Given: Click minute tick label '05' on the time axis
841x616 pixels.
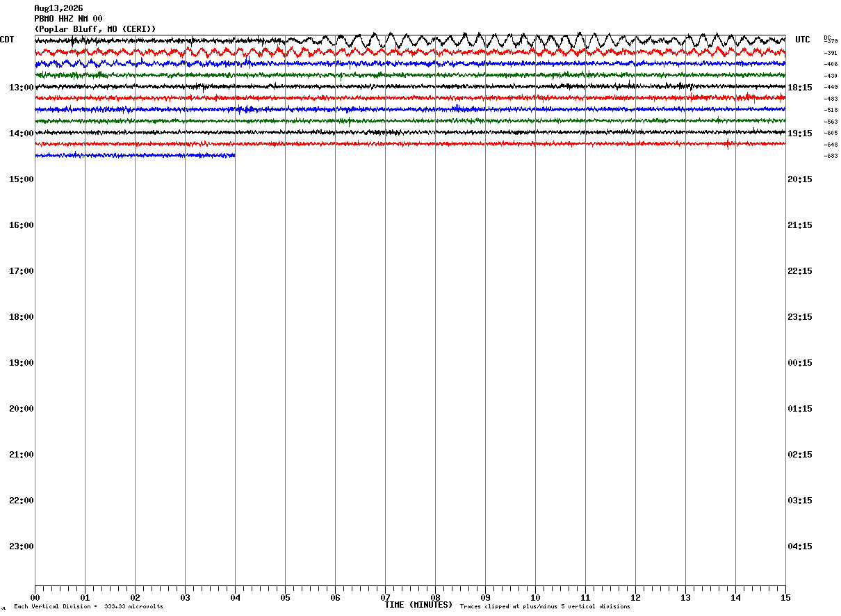Looking at the screenshot, I should [x=285, y=598].
